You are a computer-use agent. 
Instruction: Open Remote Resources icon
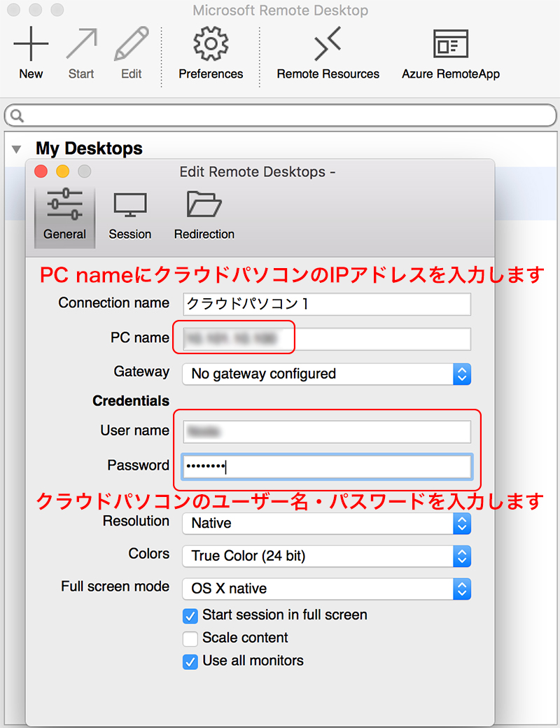tap(328, 43)
